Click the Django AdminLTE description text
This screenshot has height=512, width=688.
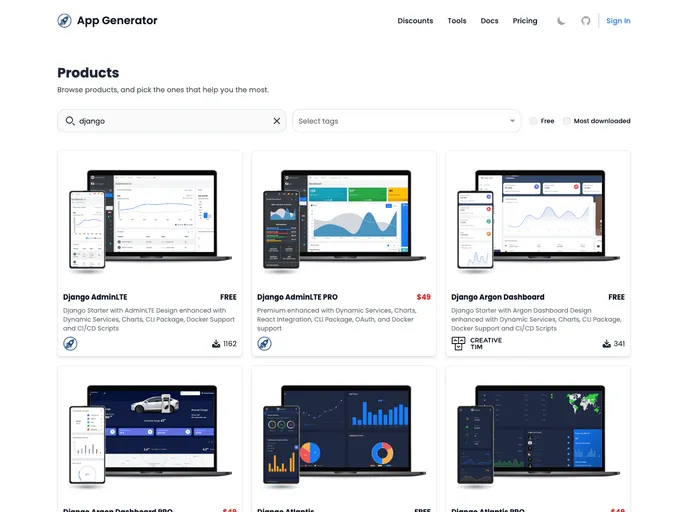click(149, 319)
